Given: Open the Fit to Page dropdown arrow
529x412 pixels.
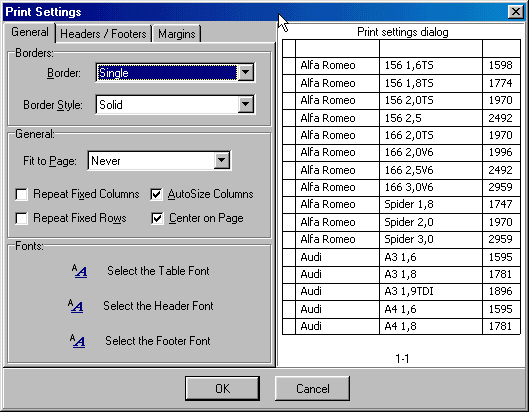Looking at the screenshot, I should (222, 161).
